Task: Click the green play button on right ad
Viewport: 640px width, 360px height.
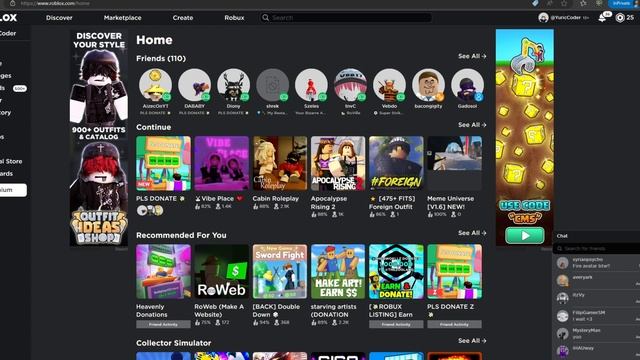Action: [x=524, y=236]
